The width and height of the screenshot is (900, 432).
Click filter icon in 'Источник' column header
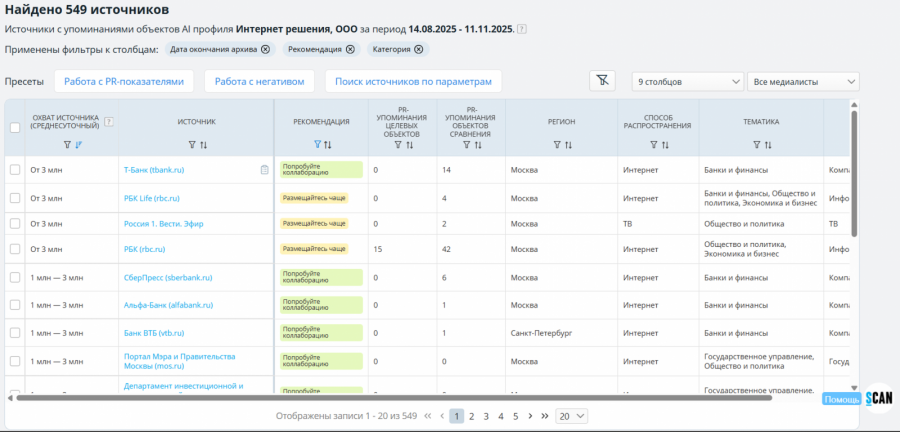[191, 145]
